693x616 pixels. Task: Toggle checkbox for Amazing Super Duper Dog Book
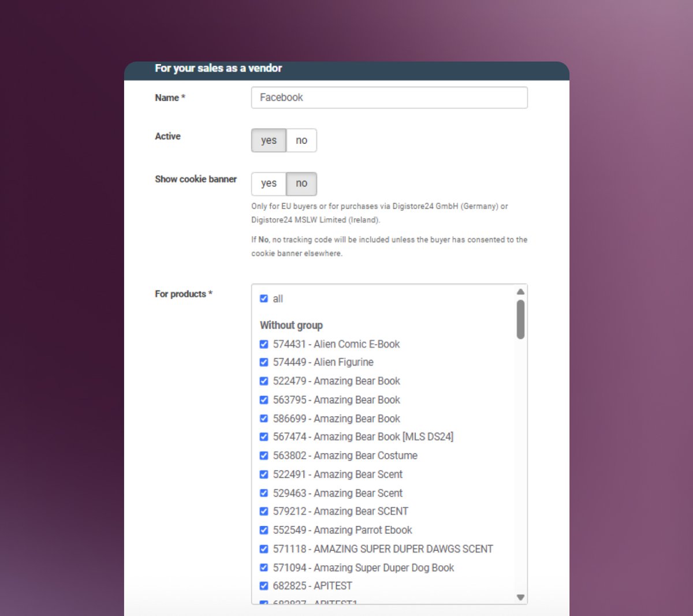click(x=264, y=568)
